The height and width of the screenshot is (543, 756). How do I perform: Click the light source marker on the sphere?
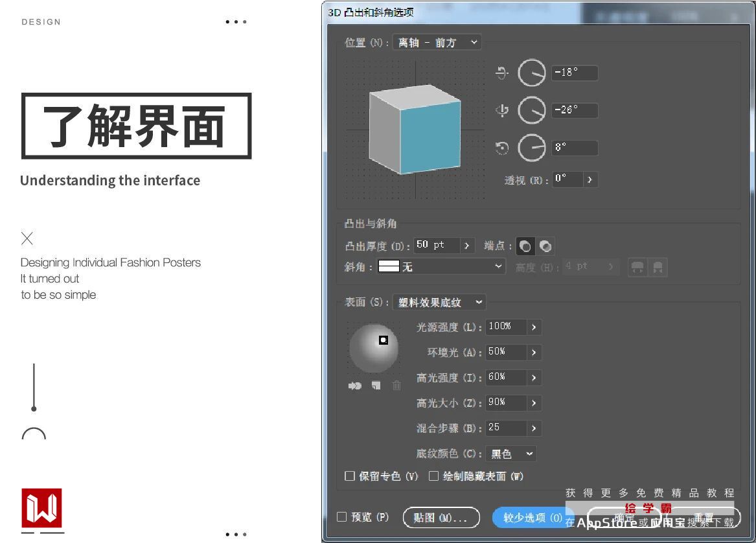(x=384, y=340)
